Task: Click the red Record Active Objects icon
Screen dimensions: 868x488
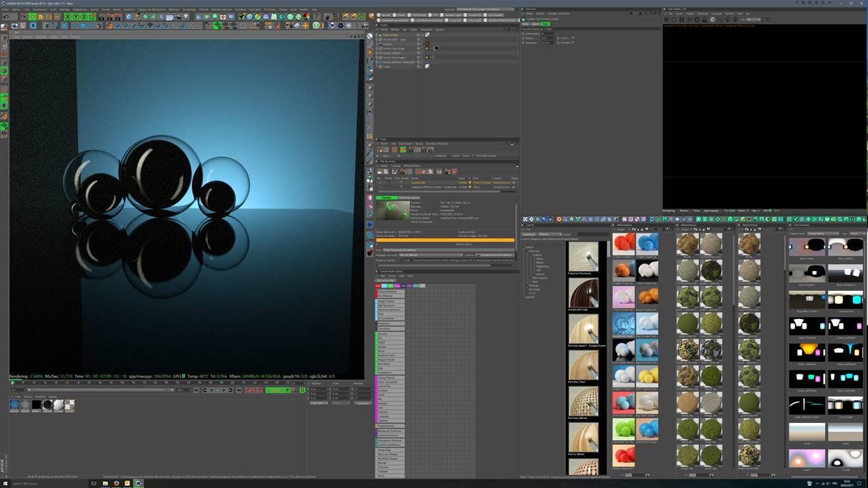Action: click(x=247, y=390)
